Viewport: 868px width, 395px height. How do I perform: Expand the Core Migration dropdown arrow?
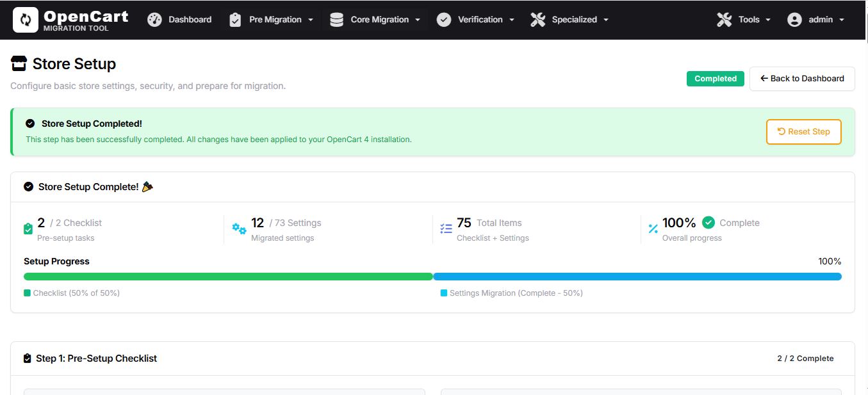(x=418, y=20)
